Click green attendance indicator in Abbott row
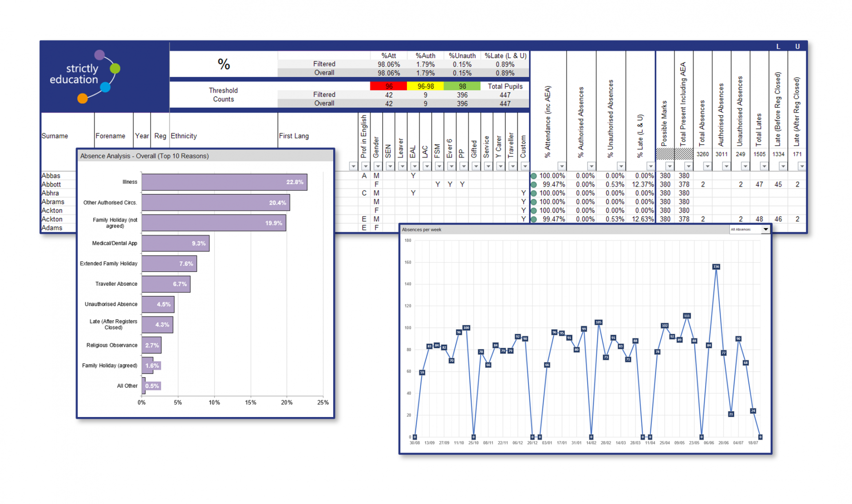The image size is (852, 504). click(534, 185)
